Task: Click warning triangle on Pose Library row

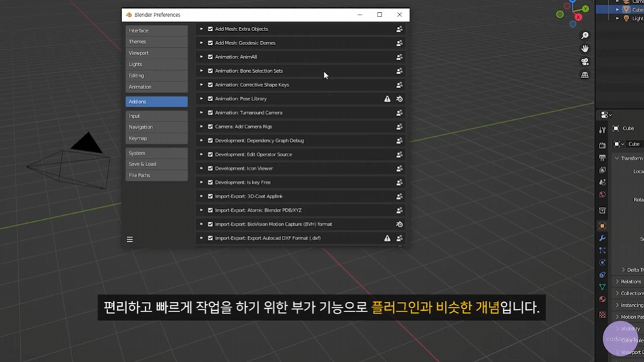Action: (x=387, y=99)
